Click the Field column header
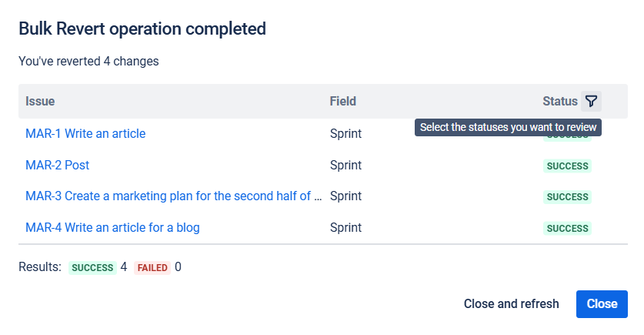Image resolution: width=644 pixels, height=335 pixels. click(342, 101)
